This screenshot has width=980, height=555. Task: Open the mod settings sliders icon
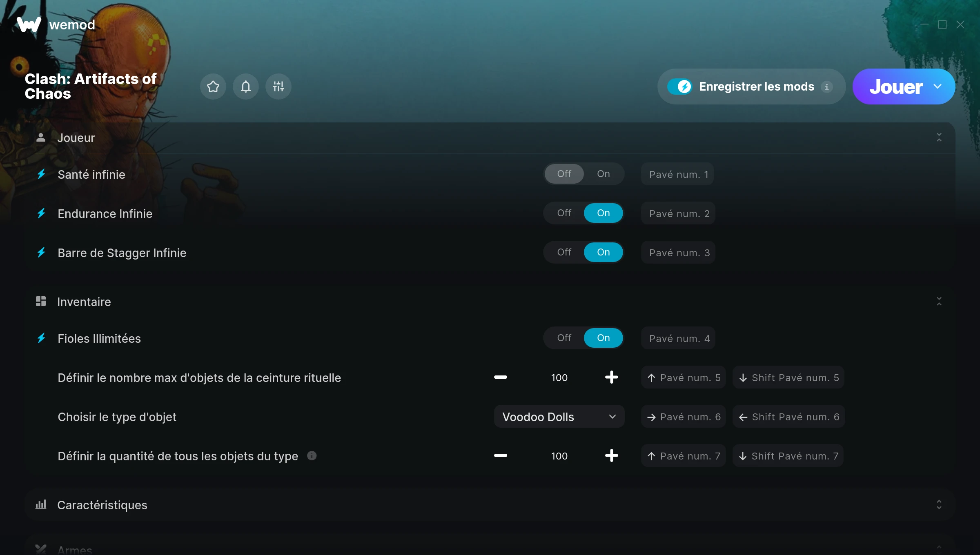coord(278,87)
